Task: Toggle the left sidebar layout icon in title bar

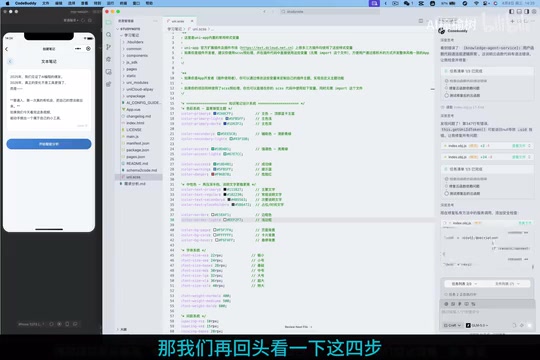Action: [512, 11]
